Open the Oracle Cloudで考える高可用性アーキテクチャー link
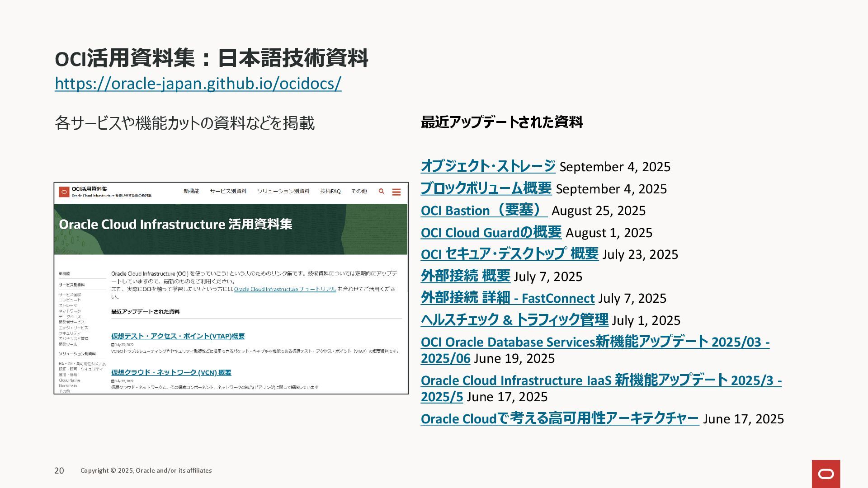The height and width of the screenshot is (488, 868). pos(560,419)
